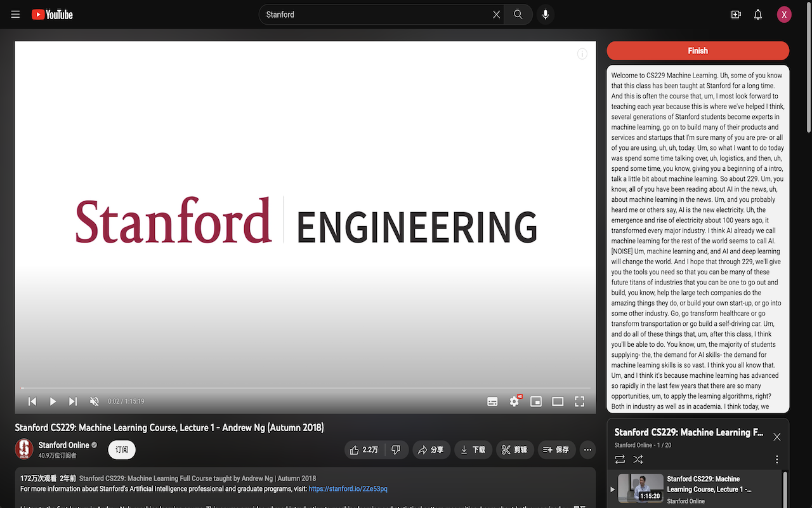This screenshot has height=508, width=812.
Task: Open more actions ellipsis under video
Action: [588, 450]
